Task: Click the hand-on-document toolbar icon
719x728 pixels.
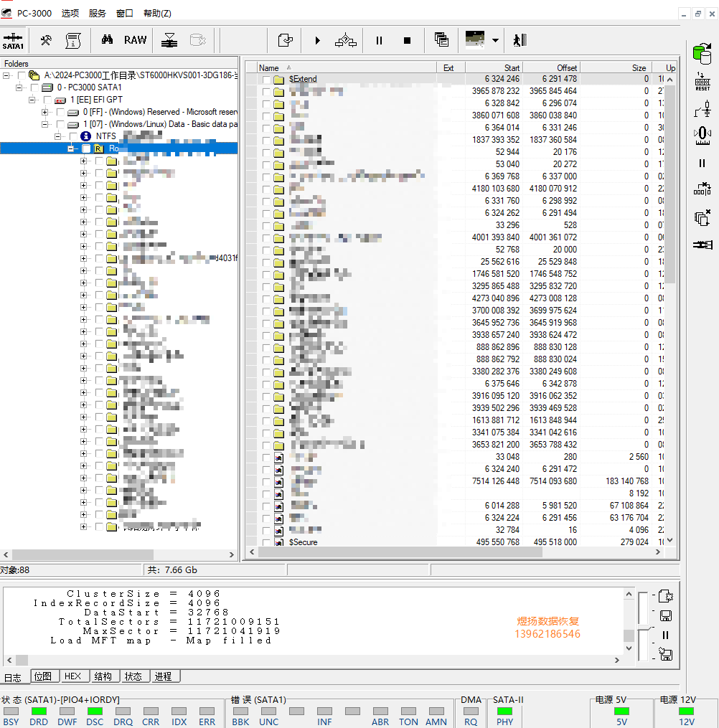Action: coord(285,40)
